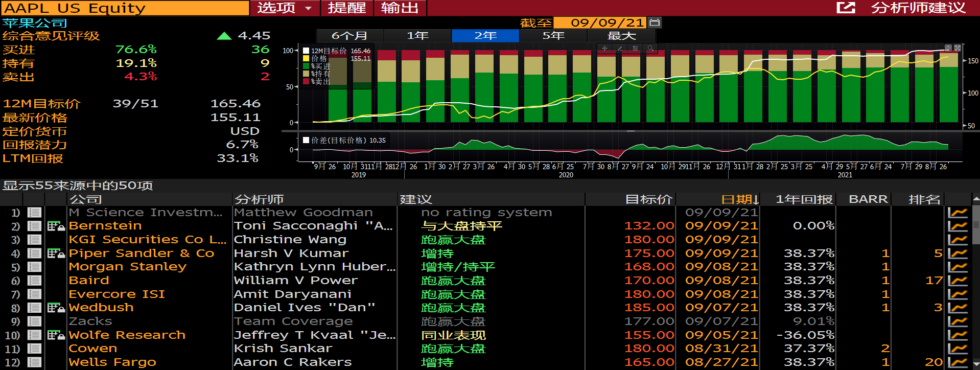This screenshot has width=980, height=370.
Task: Click the AAPL US Equity ticker field
Action: coord(125,8)
